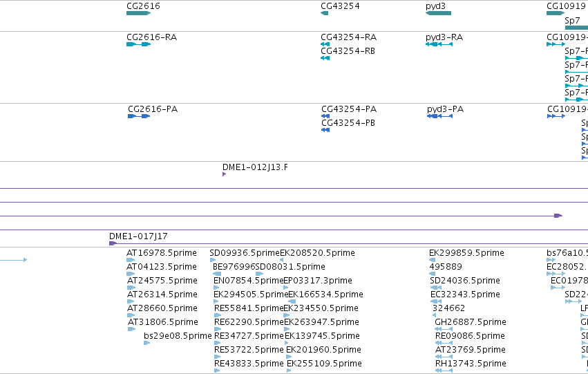Click EST EK208520.5prime
This screenshot has height=374, width=588.
point(317,253)
